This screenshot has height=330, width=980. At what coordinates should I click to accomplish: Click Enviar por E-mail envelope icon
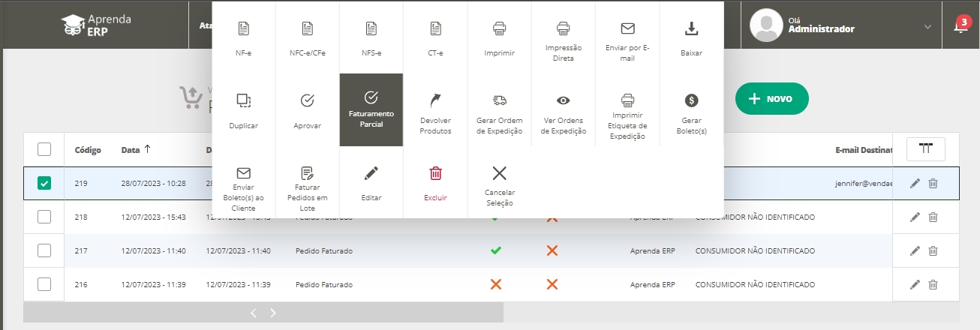pos(627,29)
